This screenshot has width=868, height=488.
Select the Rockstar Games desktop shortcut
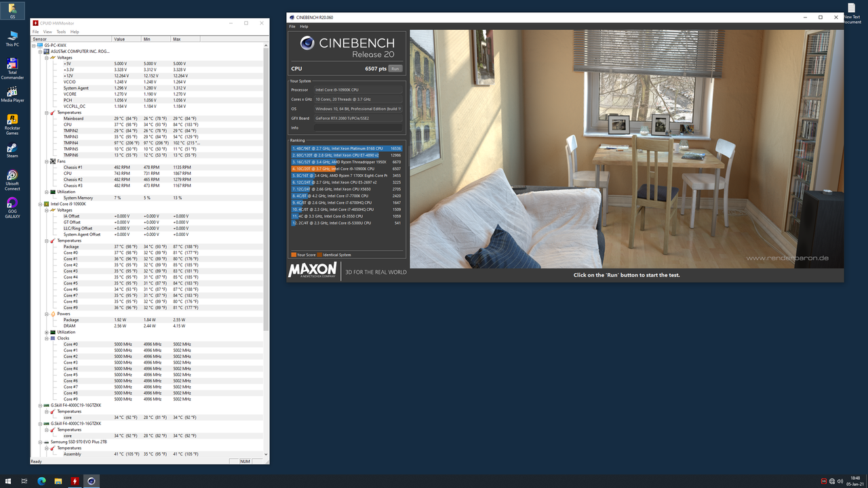(x=12, y=125)
